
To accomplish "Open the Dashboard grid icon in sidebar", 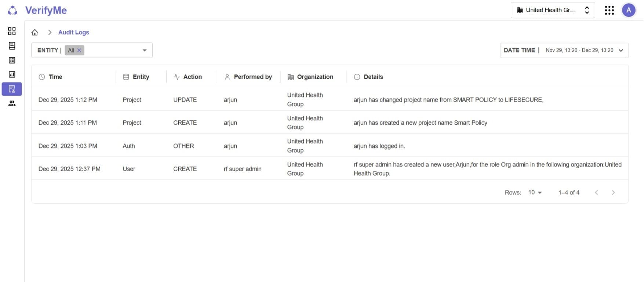I will tap(12, 31).
